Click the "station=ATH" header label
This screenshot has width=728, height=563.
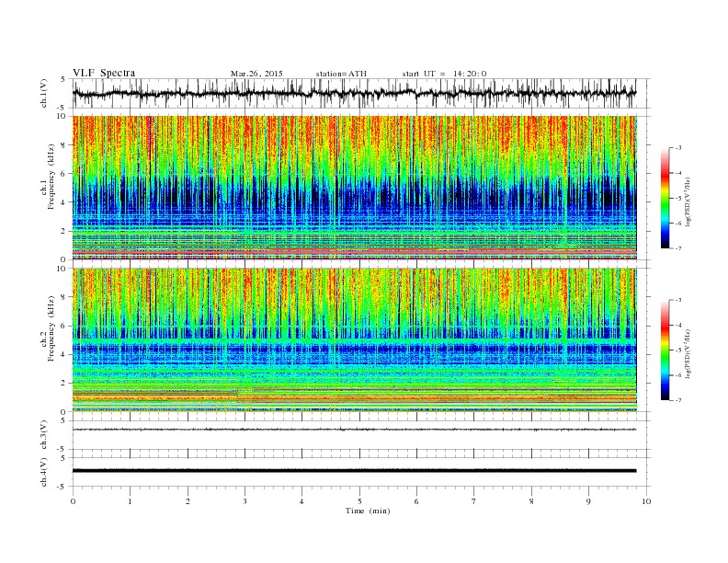click(341, 74)
